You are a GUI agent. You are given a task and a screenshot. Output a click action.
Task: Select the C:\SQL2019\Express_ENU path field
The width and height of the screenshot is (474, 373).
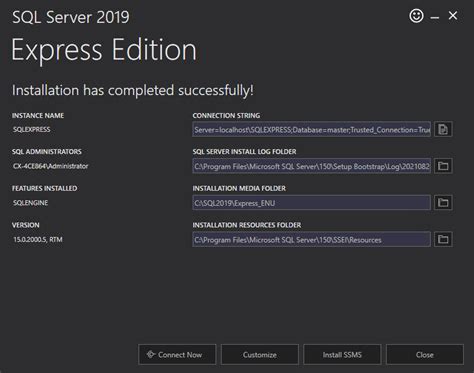click(311, 203)
